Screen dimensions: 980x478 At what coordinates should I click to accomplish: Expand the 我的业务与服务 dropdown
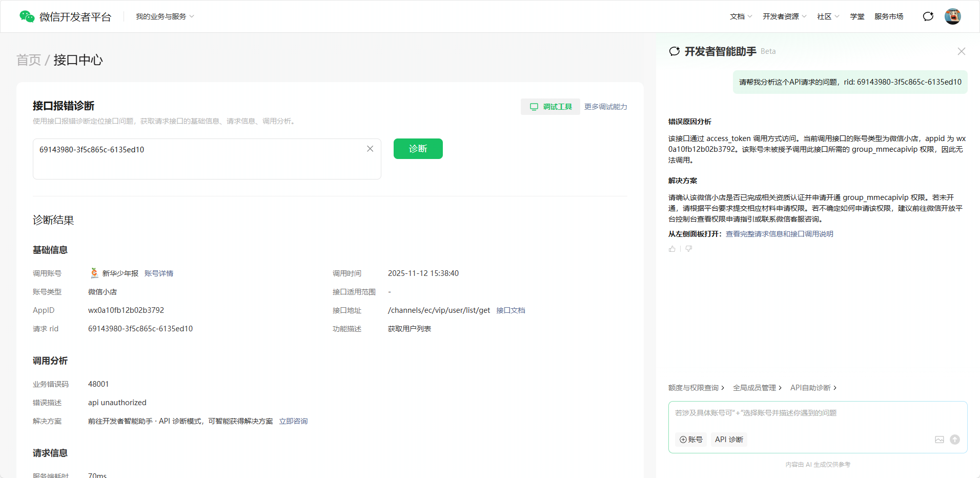coord(165,16)
